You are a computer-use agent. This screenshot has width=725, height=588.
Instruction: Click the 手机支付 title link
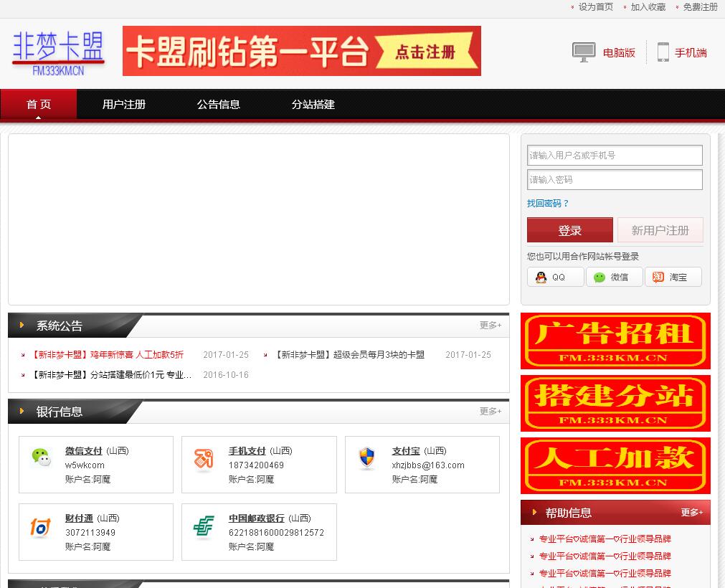pos(247,451)
